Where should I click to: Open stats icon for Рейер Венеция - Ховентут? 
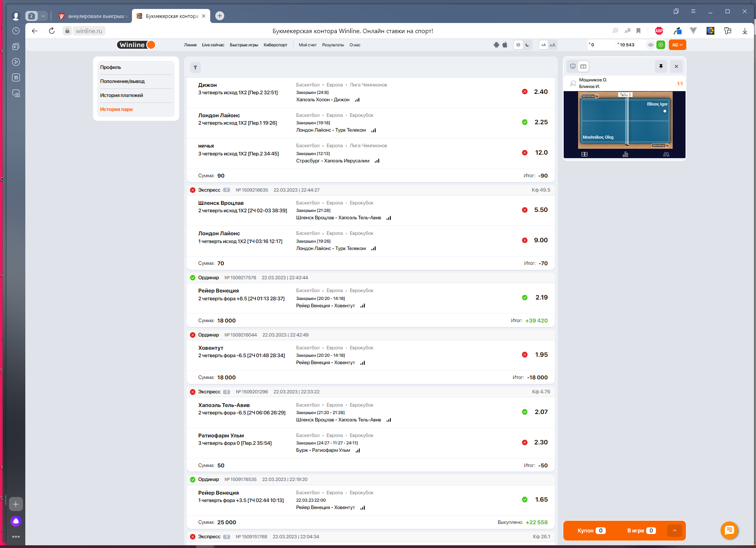point(363,306)
